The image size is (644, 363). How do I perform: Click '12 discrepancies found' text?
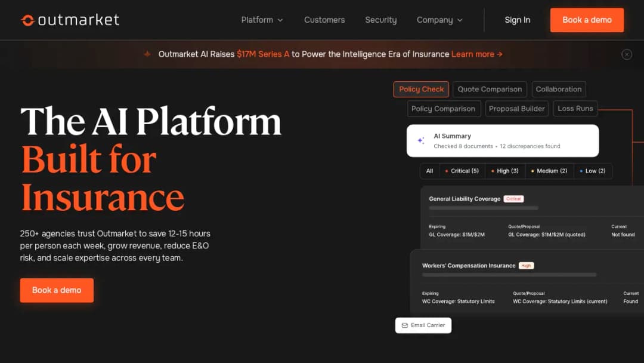coord(530,146)
